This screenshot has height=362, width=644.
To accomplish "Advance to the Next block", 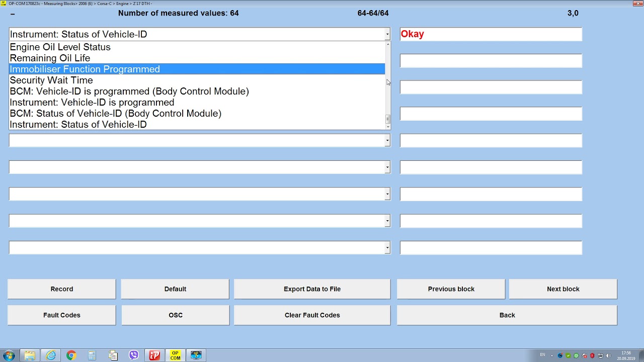I will pyautogui.click(x=563, y=289).
